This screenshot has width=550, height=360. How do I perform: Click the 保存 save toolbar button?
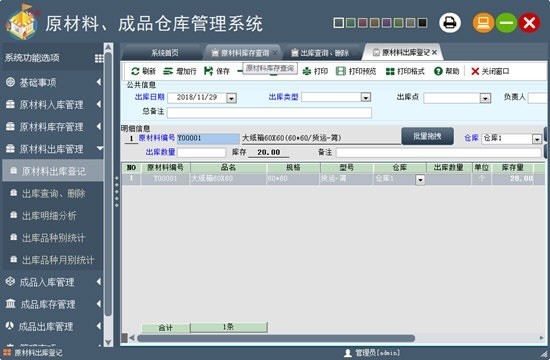[217, 71]
